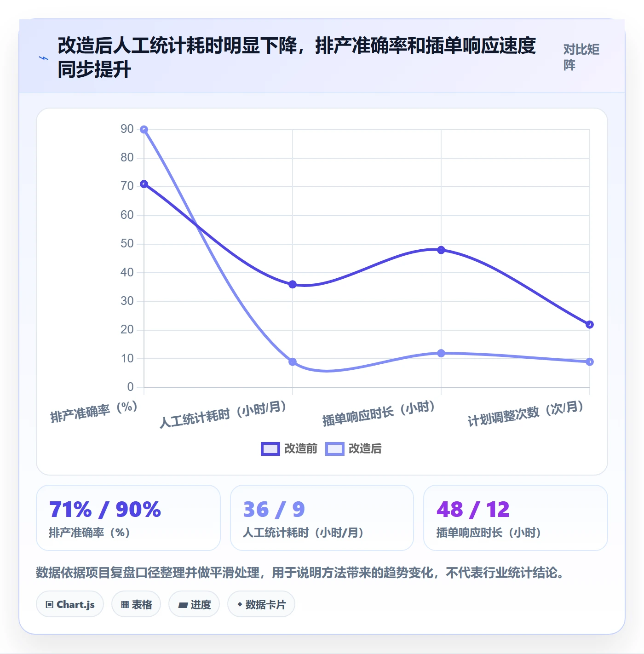Select the Chart.js tag chip
The image size is (644, 654).
pyautogui.click(x=70, y=604)
